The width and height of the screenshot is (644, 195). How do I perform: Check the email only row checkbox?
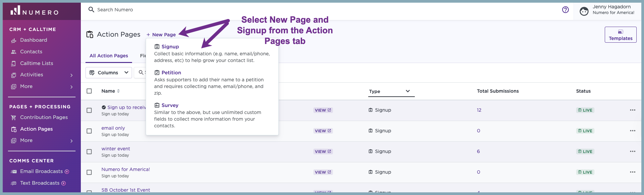tap(89, 131)
